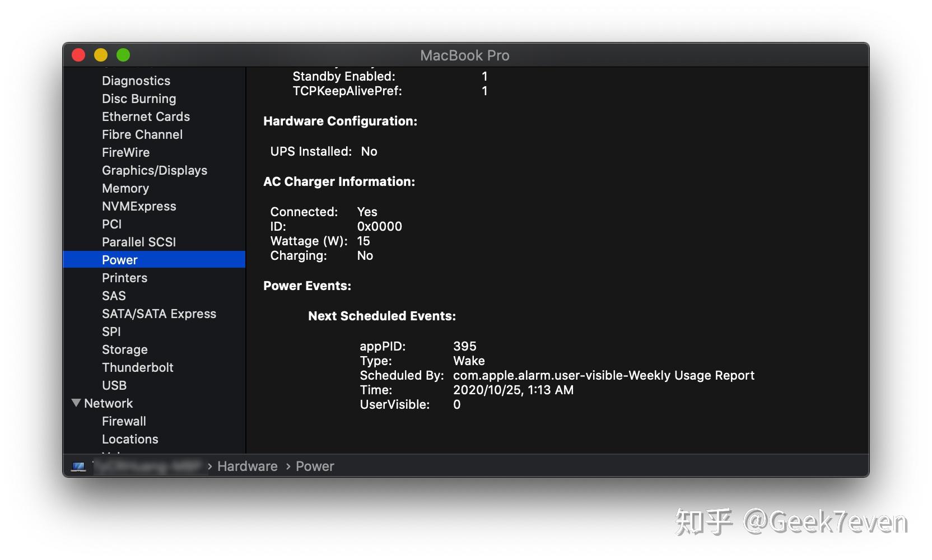Viewport: 932px width, 560px height.
Task: Select Thunderbolt in the sidebar
Action: pos(138,367)
